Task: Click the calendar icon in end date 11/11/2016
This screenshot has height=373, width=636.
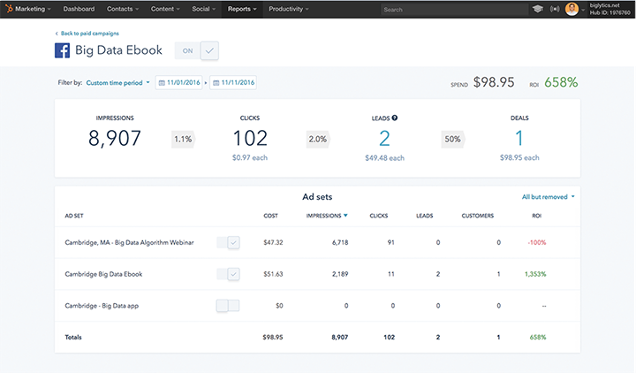Action: click(216, 83)
